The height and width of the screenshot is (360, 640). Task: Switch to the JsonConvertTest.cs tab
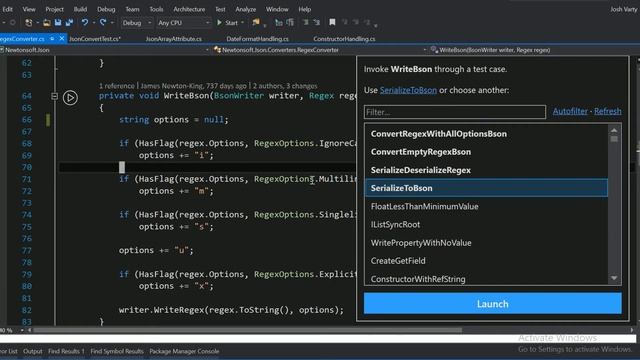coord(95,39)
